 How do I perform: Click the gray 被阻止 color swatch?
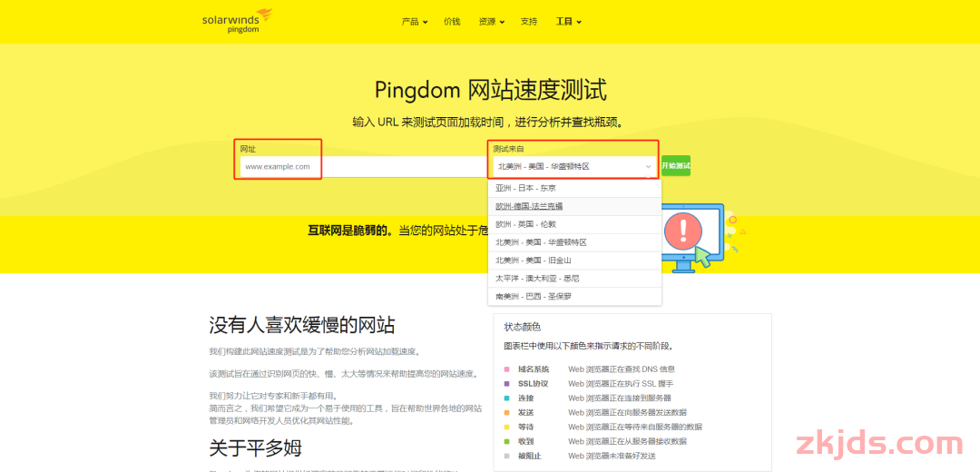505,456
